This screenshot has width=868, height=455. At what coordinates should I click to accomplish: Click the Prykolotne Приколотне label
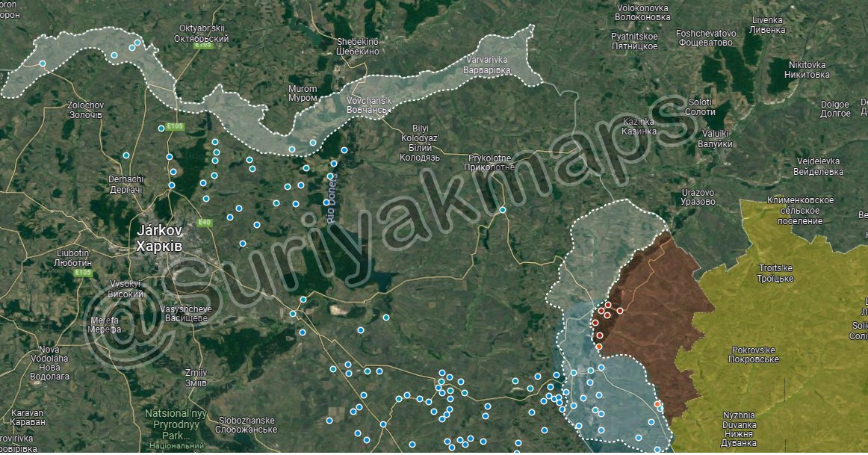[x=489, y=162]
